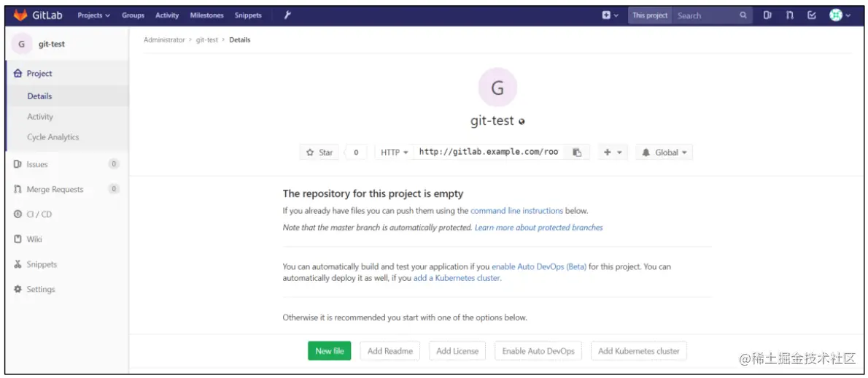The height and width of the screenshot is (378, 868).
Task: Open the Global notification dropdown
Action: 664,153
